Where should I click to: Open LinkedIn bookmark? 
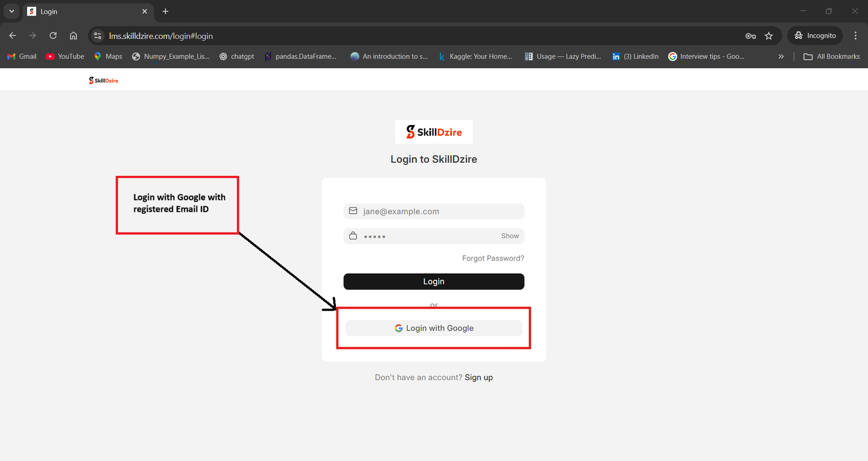[x=635, y=56]
